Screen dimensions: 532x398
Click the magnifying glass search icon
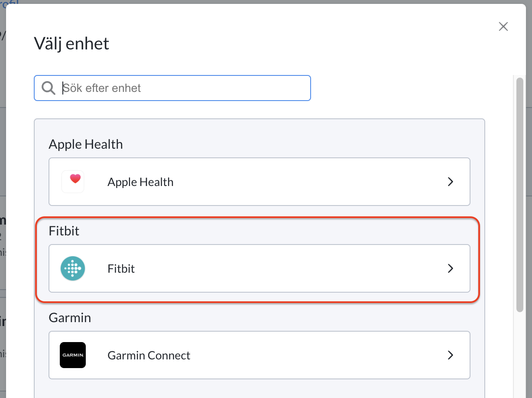(48, 88)
